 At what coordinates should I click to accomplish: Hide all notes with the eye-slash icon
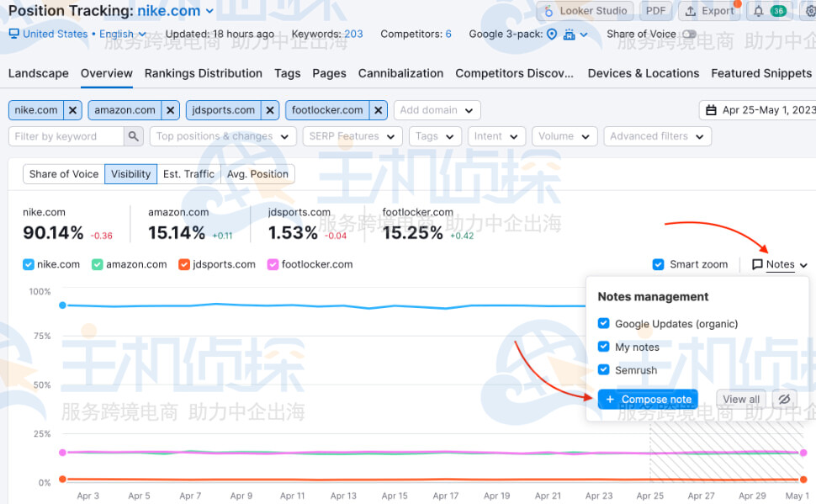pos(784,399)
